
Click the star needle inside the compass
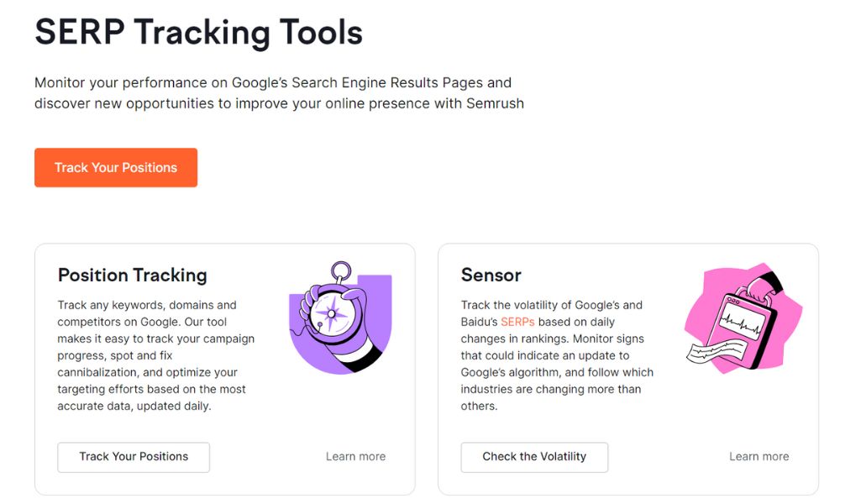tap(331, 314)
